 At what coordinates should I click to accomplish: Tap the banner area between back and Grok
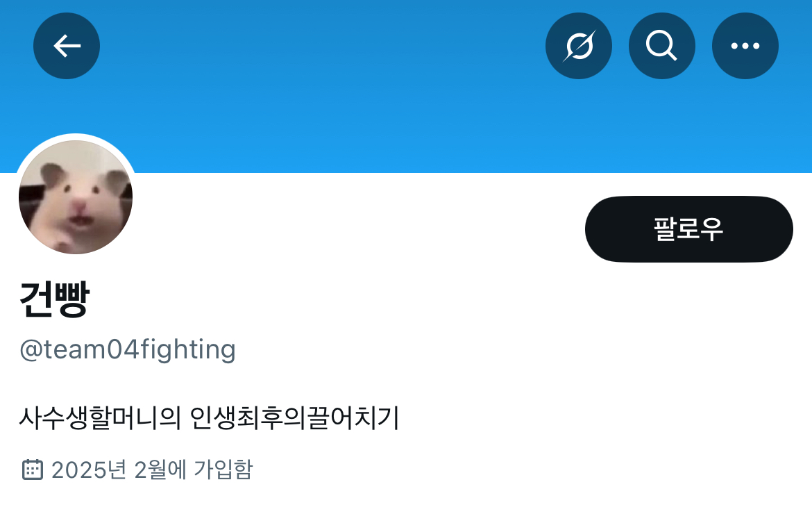coord(321,46)
